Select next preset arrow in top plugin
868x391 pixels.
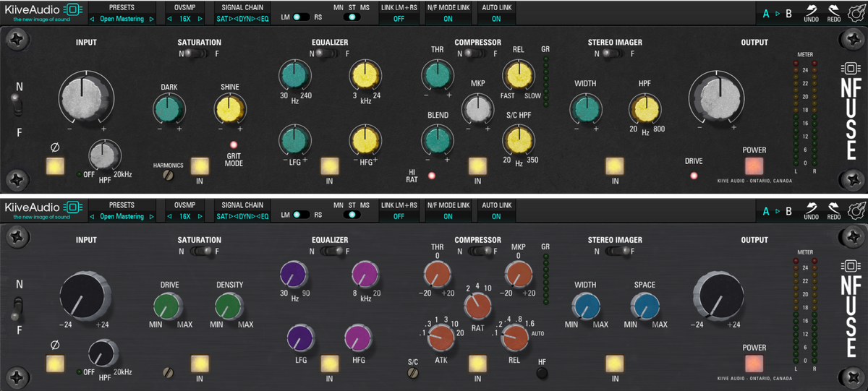pyautogui.click(x=151, y=19)
